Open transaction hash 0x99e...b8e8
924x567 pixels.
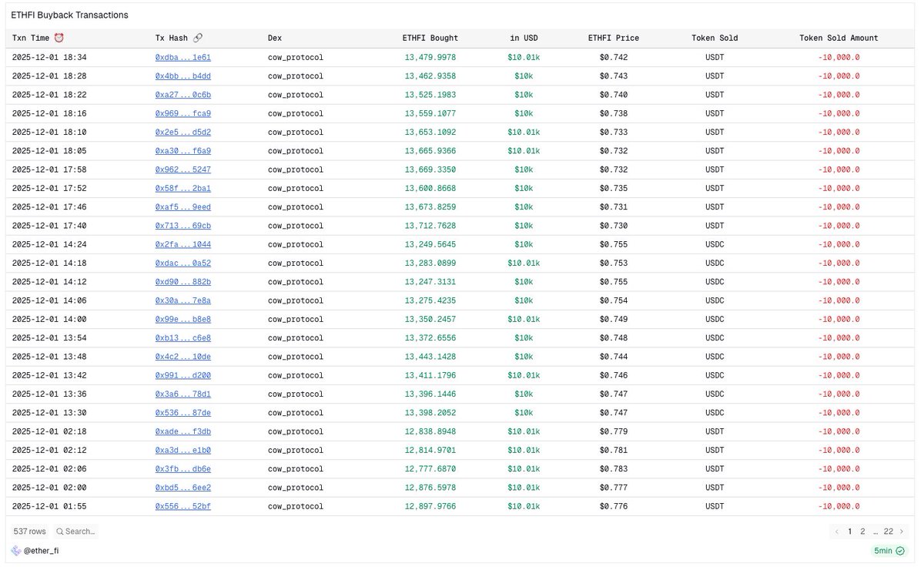pos(182,319)
